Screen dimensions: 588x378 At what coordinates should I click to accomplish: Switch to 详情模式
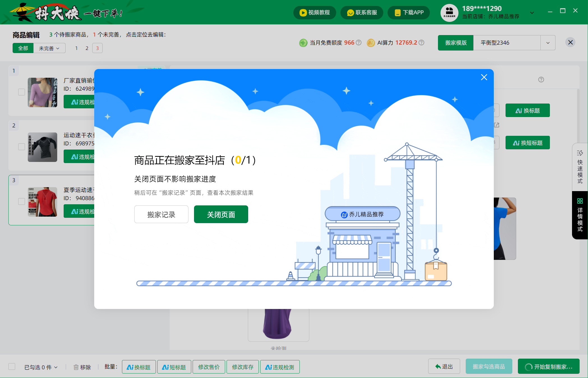point(580,215)
